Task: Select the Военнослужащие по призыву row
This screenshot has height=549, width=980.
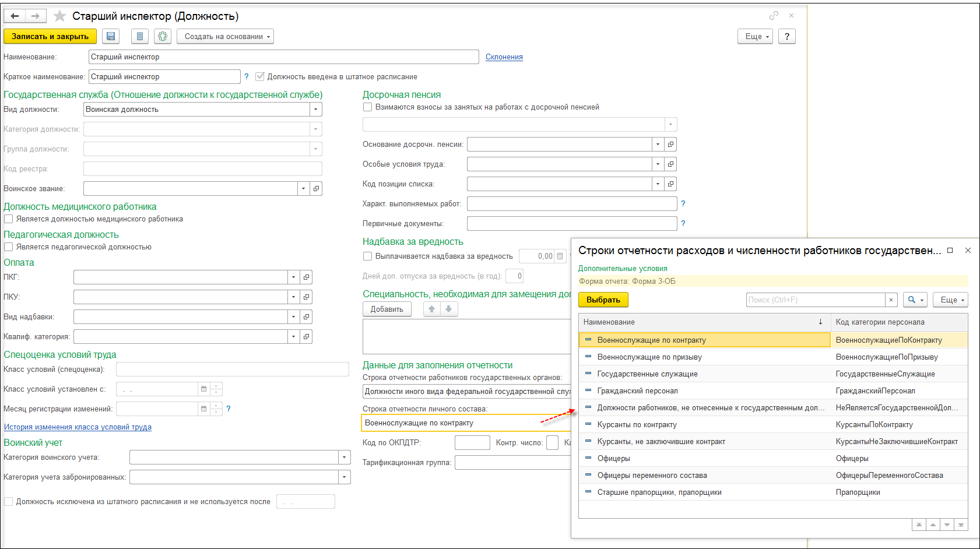Action: coord(773,357)
